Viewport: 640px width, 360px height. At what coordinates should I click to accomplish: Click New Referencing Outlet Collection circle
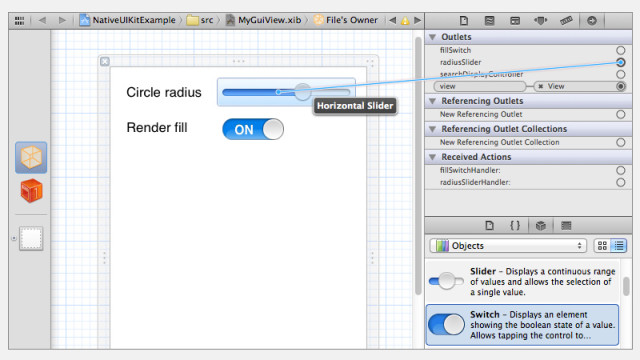click(x=620, y=142)
